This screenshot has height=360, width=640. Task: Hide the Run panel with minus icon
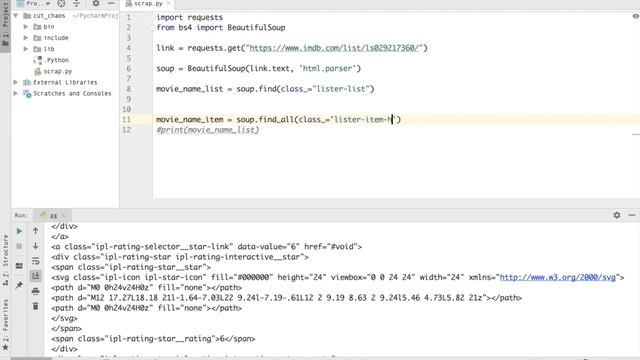(x=632, y=215)
